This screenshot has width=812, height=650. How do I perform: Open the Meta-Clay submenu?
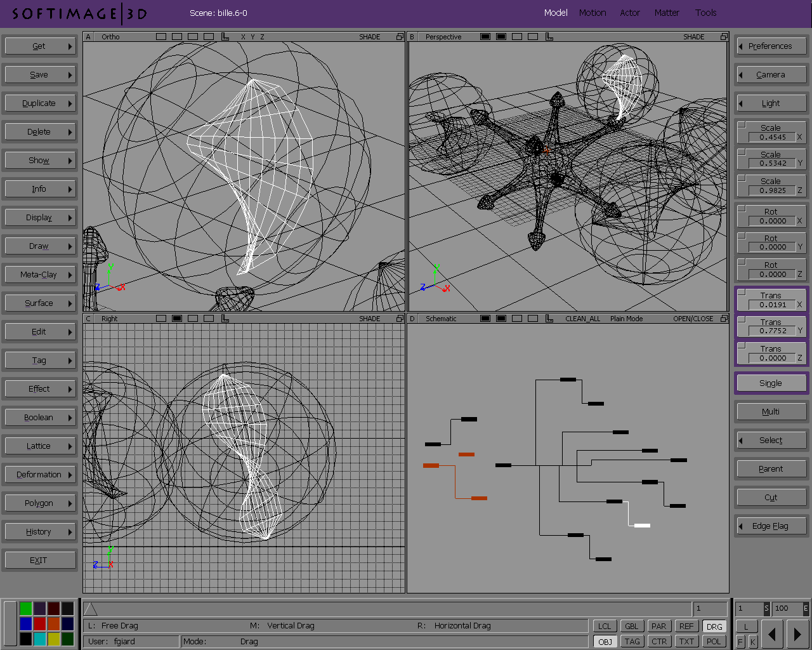pyautogui.click(x=39, y=275)
